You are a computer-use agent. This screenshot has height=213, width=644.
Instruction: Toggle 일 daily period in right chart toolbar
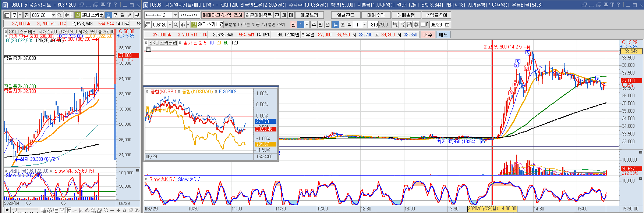pos(293,25)
